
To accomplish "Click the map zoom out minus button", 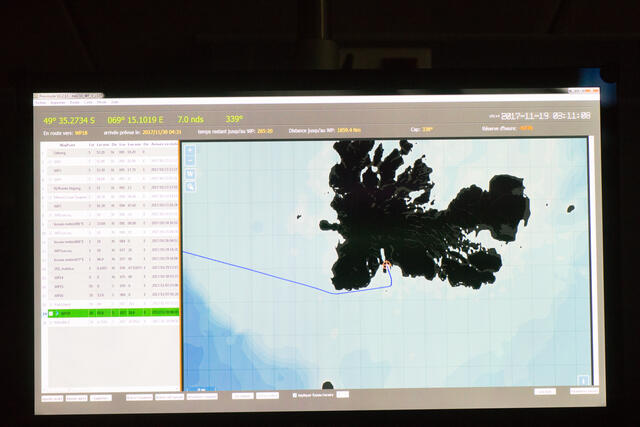I will tap(190, 162).
